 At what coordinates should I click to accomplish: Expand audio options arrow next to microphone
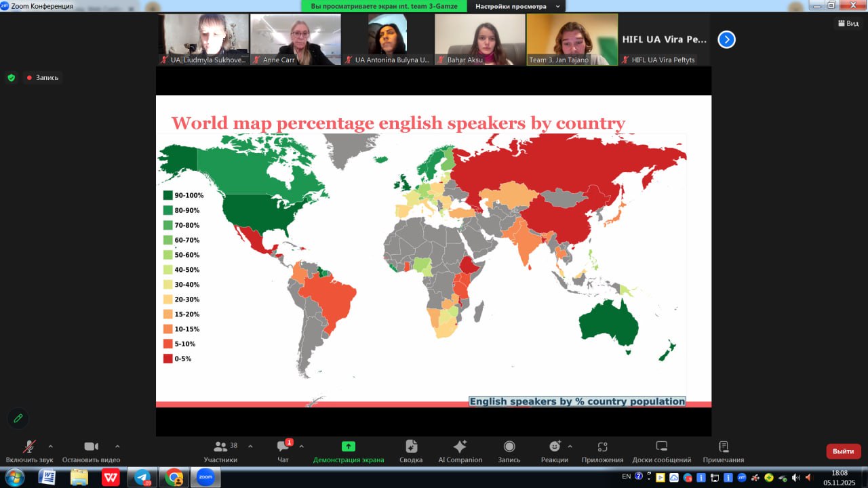[x=50, y=447]
